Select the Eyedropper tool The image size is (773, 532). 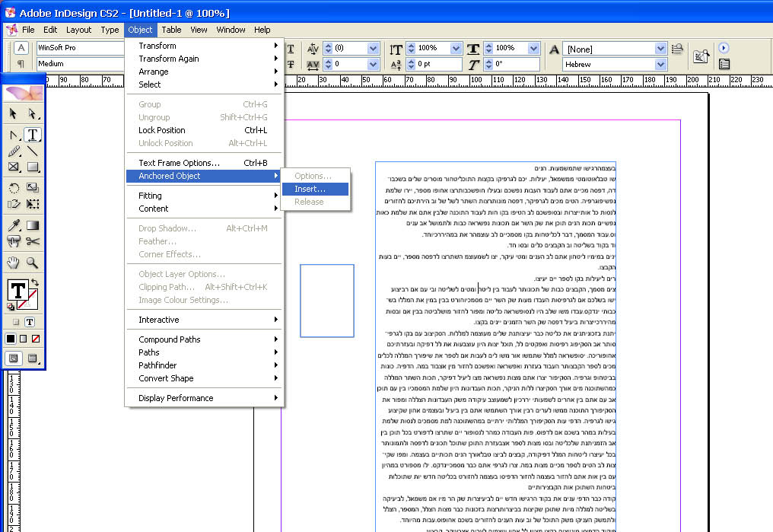click(x=14, y=225)
